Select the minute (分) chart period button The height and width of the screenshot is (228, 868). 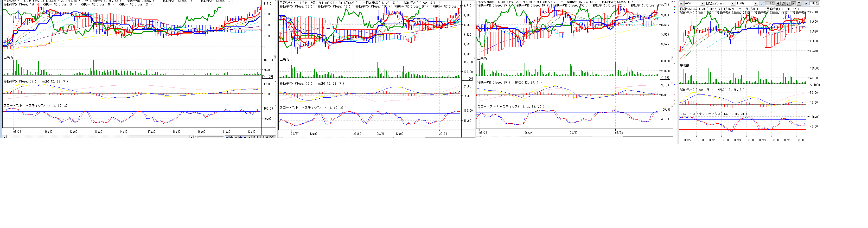tap(794, 4)
